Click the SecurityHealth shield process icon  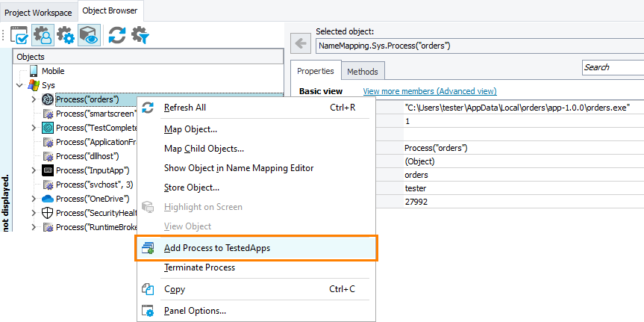pyautogui.click(x=48, y=213)
